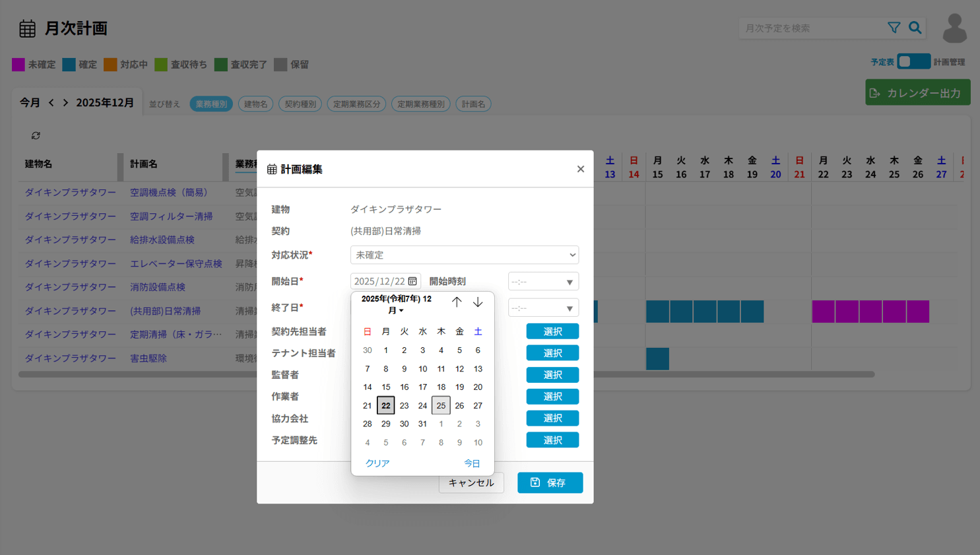980x555 pixels.
Task: Click the magenta 未確定 legend swatch
Action: (18, 65)
